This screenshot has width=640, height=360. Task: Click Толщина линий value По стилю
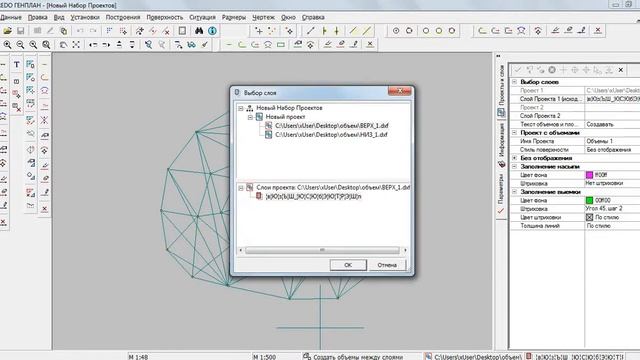point(613,226)
